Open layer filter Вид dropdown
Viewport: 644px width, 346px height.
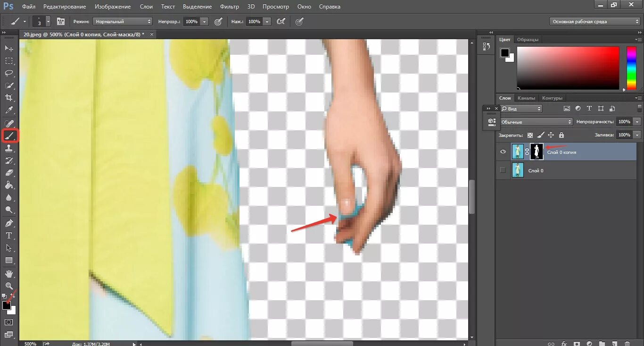(521, 109)
